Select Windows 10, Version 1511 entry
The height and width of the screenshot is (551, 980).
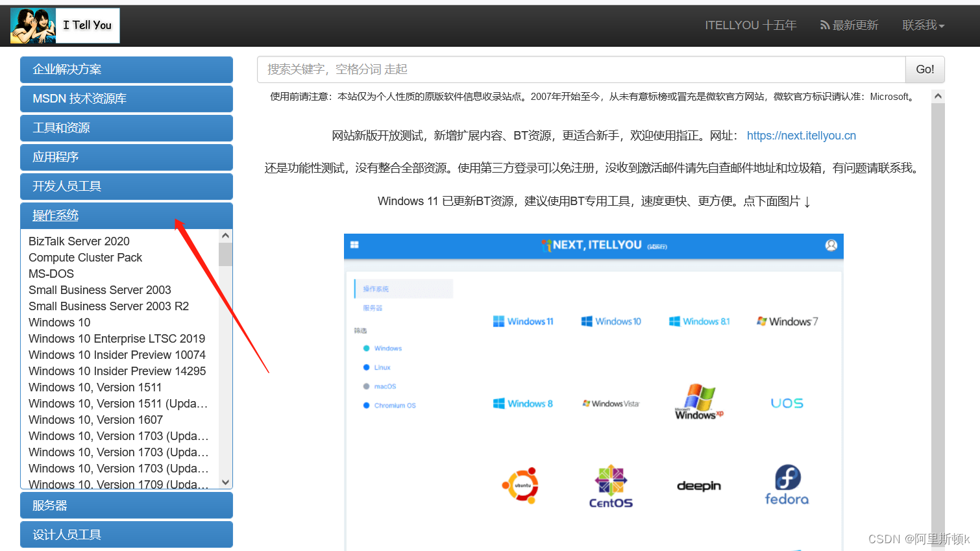point(95,387)
